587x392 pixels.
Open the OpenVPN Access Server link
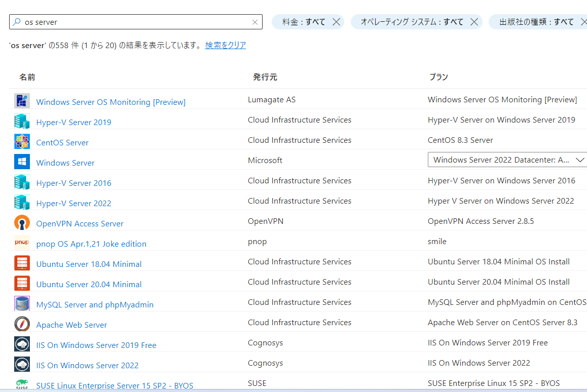[80, 223]
